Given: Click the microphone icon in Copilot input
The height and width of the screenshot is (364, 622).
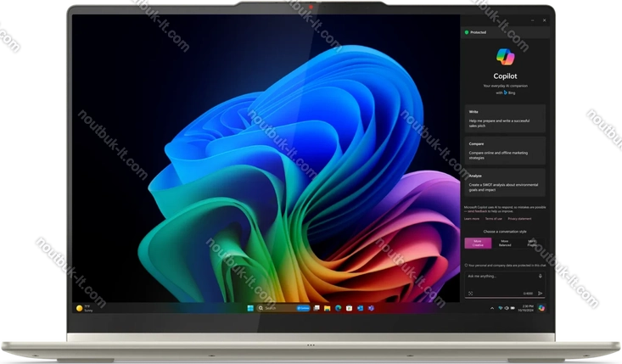Looking at the screenshot, I should (540, 276).
